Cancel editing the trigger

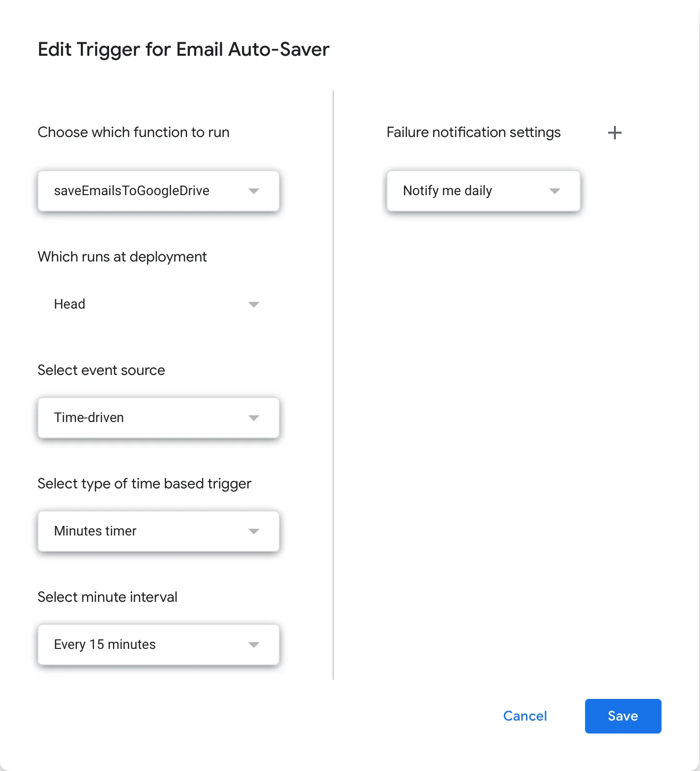point(525,716)
